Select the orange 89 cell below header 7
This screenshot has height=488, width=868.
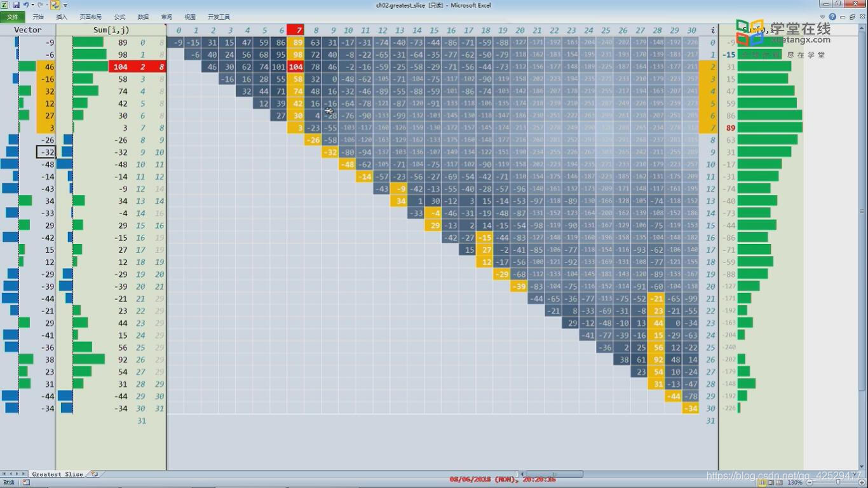pos(295,43)
